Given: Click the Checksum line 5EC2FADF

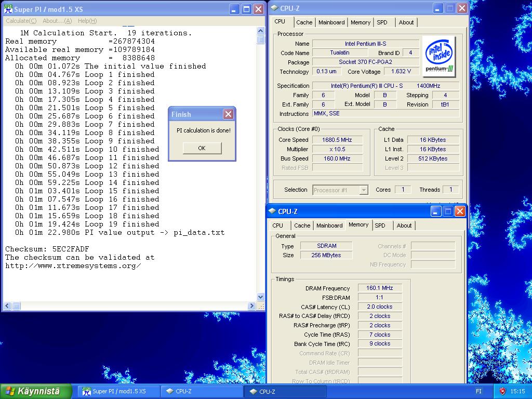Looking at the screenshot, I should [47, 249].
